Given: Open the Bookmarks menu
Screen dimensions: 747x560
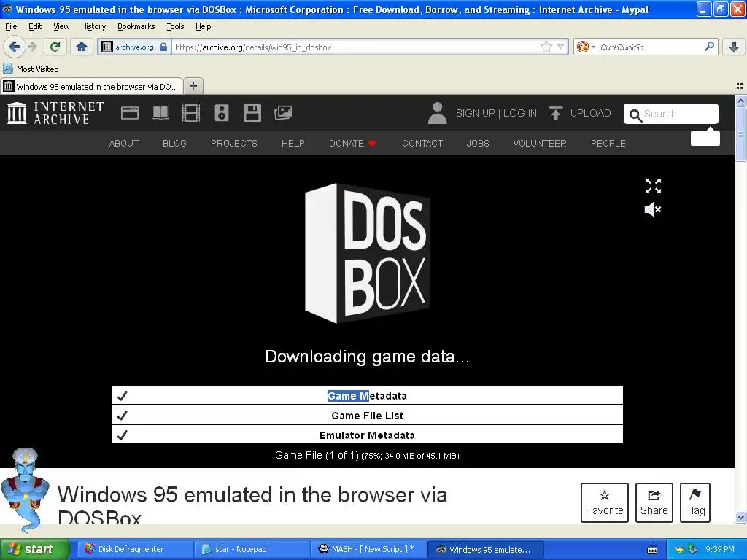Looking at the screenshot, I should coord(136,26).
